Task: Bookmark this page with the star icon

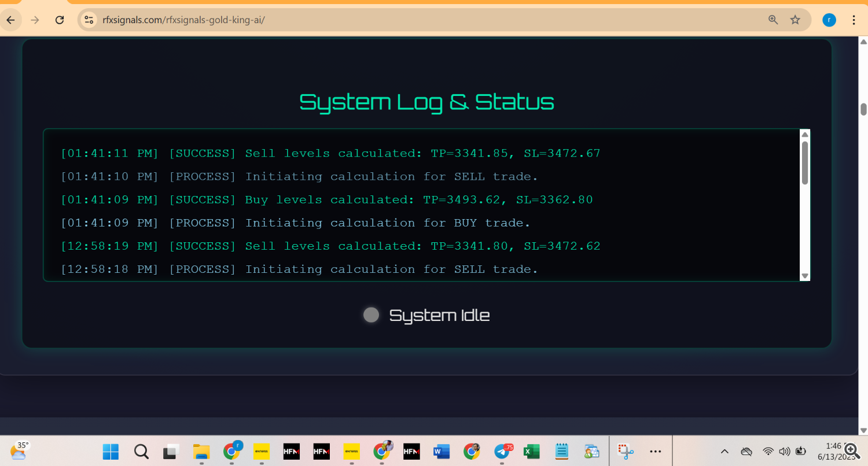Action: (795, 20)
